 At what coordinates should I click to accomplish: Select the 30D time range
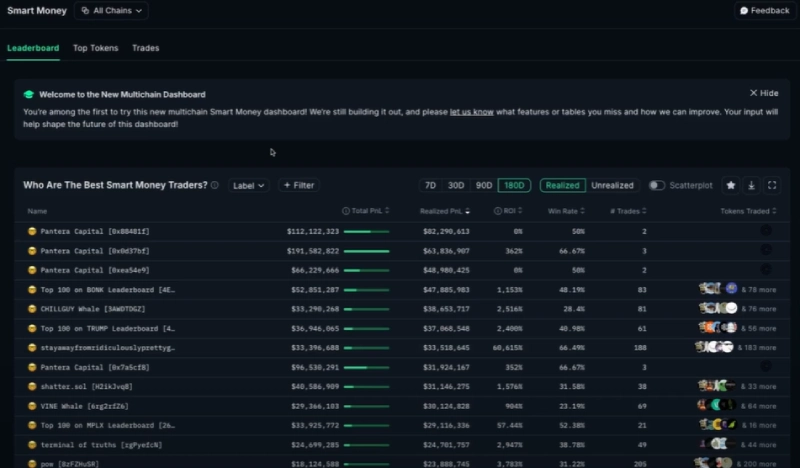[x=456, y=185]
